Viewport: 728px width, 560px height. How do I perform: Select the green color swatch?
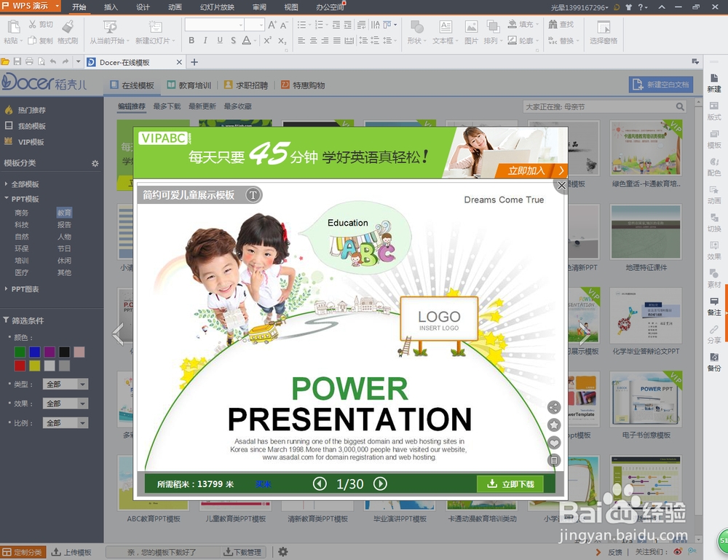point(20,352)
